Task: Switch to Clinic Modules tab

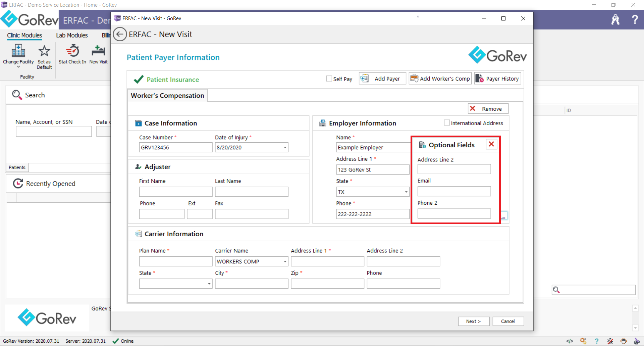Action: 24,36
